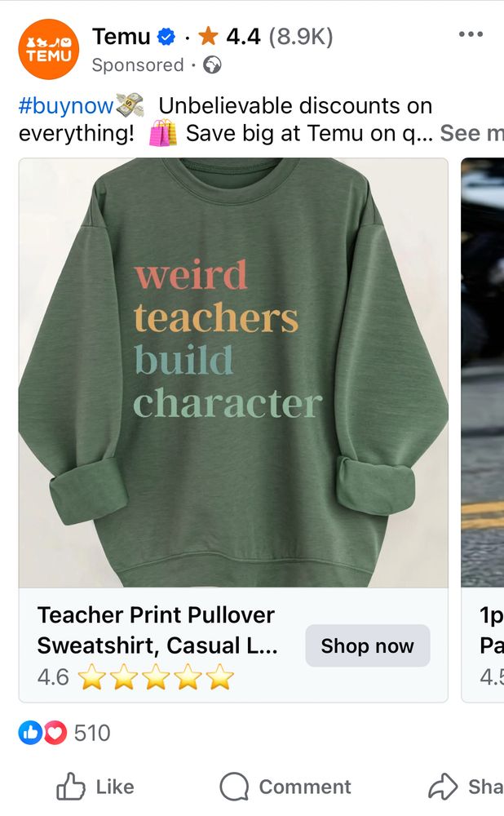
Task: Open the three-dot post options menu
Action: click(471, 34)
